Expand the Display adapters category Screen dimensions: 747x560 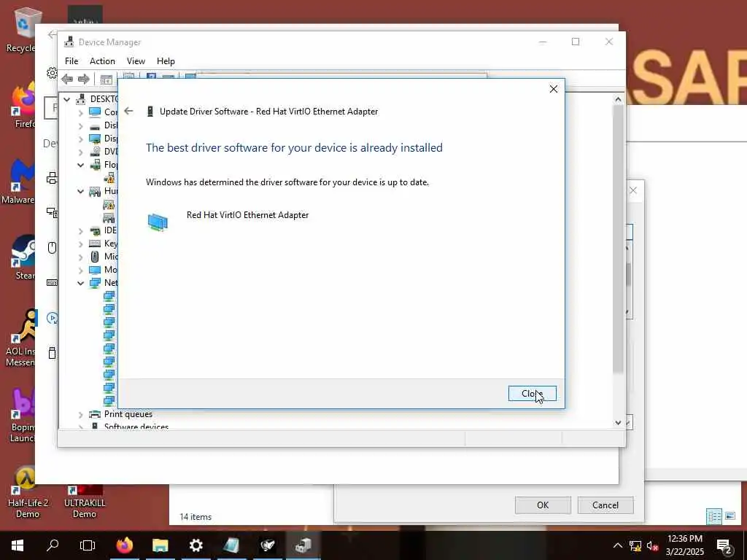(x=80, y=139)
